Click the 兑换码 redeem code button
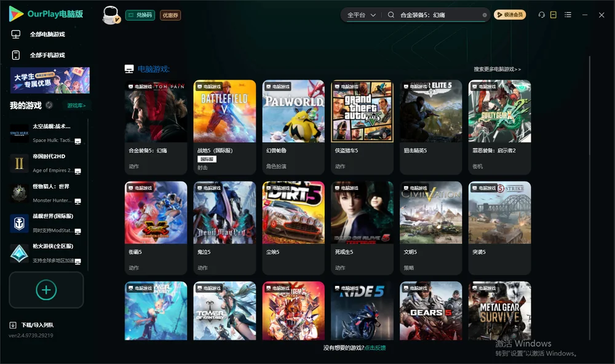This screenshot has width=615, height=364. tap(140, 15)
